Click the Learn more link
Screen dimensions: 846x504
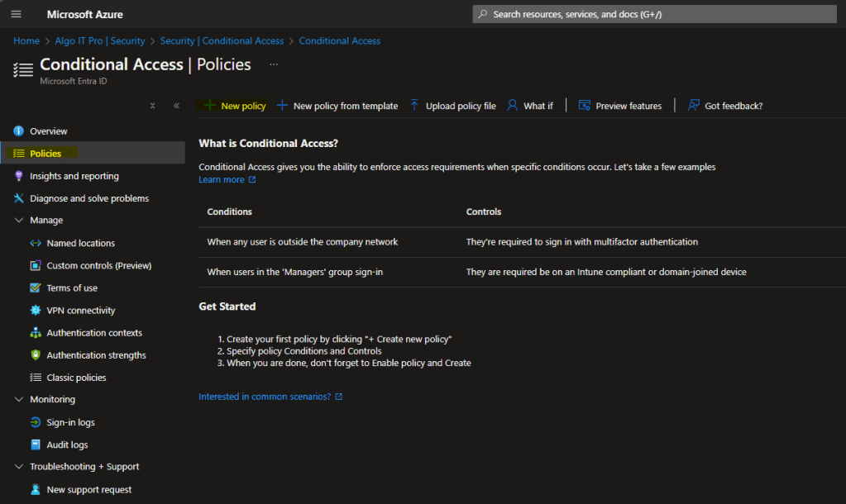[222, 180]
